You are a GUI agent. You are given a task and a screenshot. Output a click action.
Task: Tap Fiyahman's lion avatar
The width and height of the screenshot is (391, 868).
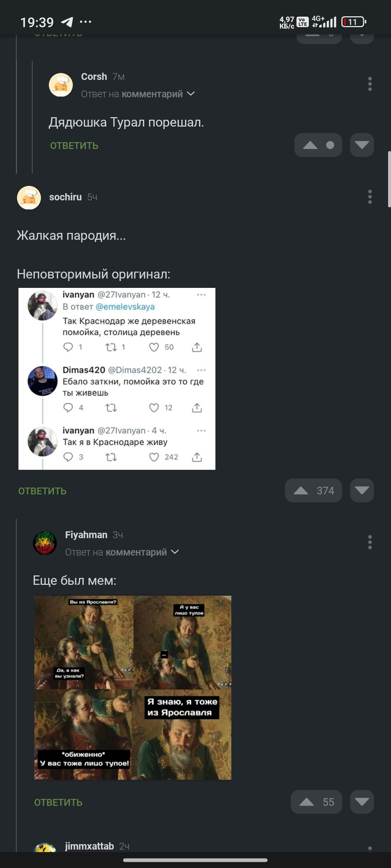(x=45, y=543)
